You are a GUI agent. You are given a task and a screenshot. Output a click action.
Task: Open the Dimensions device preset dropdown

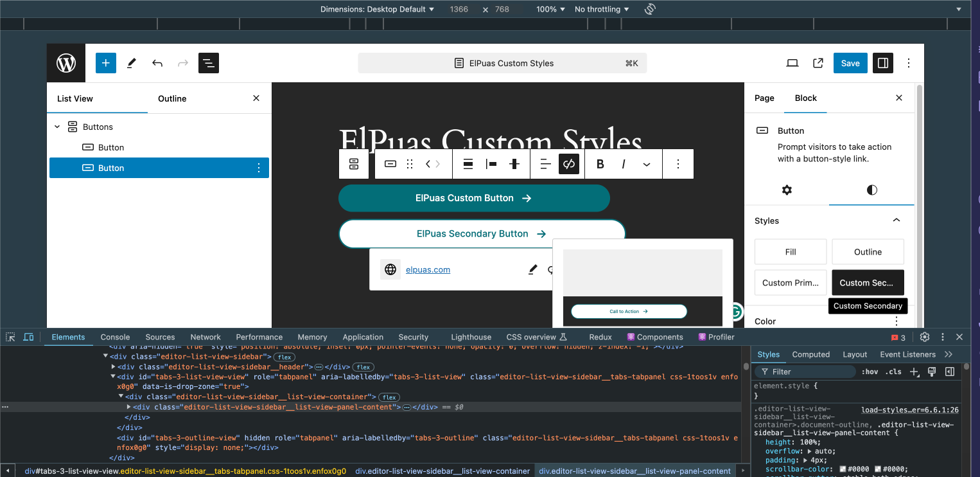coord(378,9)
